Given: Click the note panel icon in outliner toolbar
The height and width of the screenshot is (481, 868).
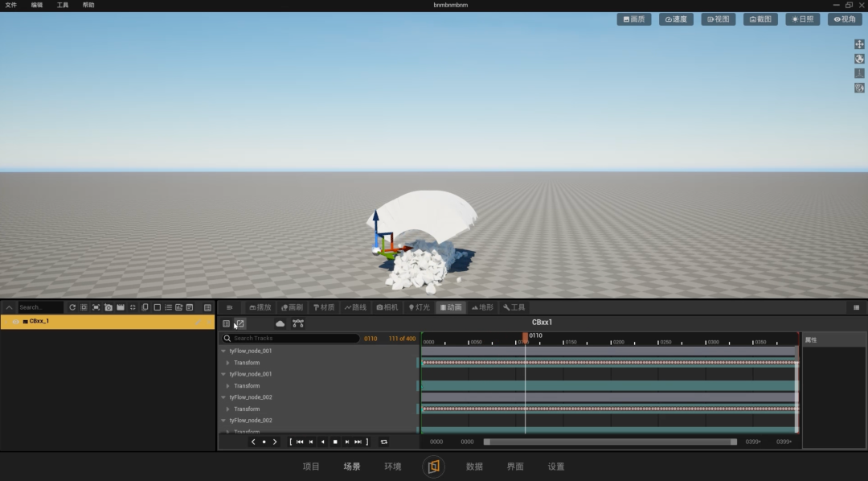Looking at the screenshot, I should [190, 307].
